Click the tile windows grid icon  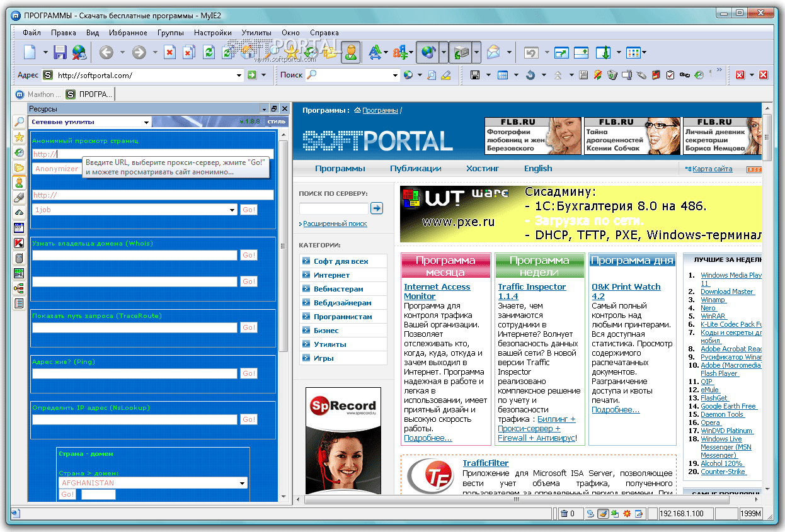coord(633,53)
